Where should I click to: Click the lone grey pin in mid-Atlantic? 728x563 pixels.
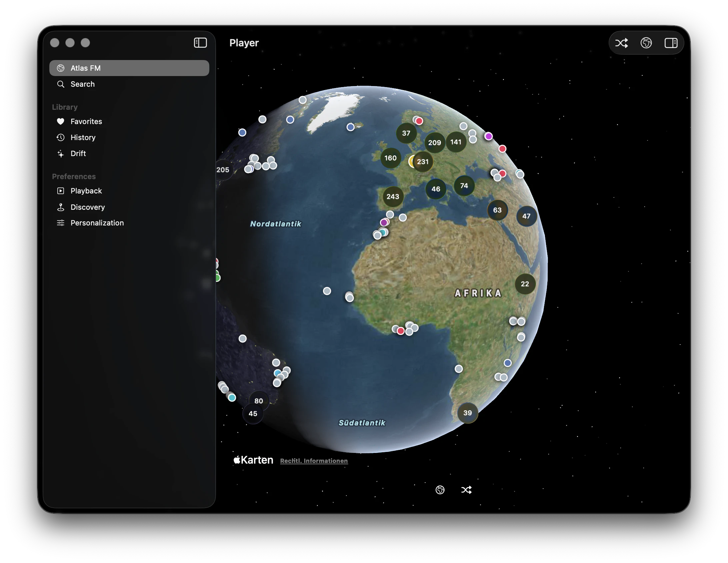point(327,291)
